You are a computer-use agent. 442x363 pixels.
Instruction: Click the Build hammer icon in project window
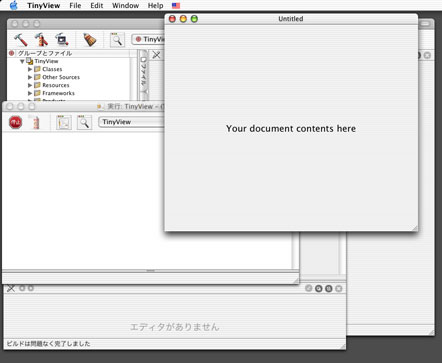[x=21, y=40]
